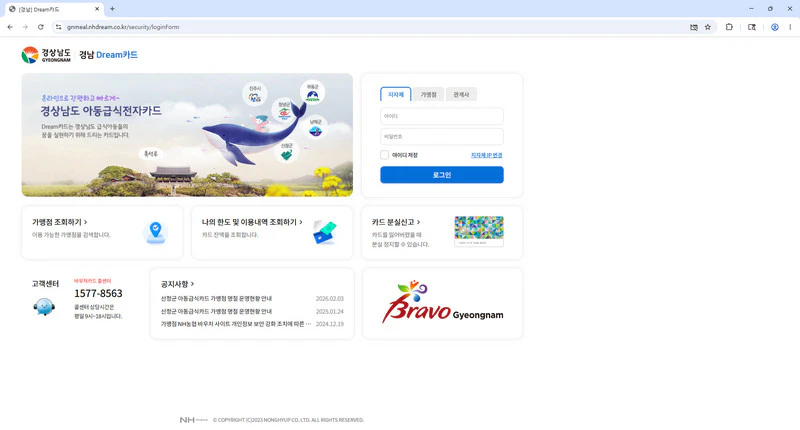The height and width of the screenshot is (430, 800).
Task: Open 가맹점 조회하기 link
Action: [60, 222]
